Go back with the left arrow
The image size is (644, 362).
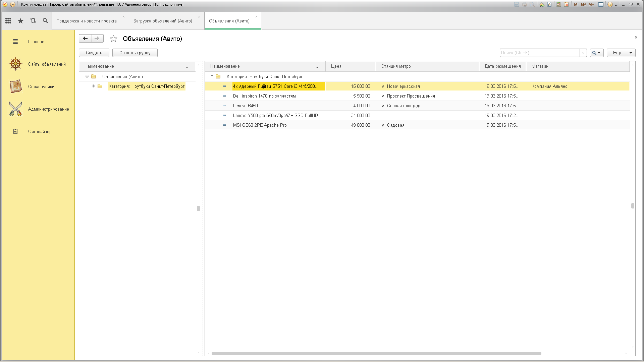[85, 39]
